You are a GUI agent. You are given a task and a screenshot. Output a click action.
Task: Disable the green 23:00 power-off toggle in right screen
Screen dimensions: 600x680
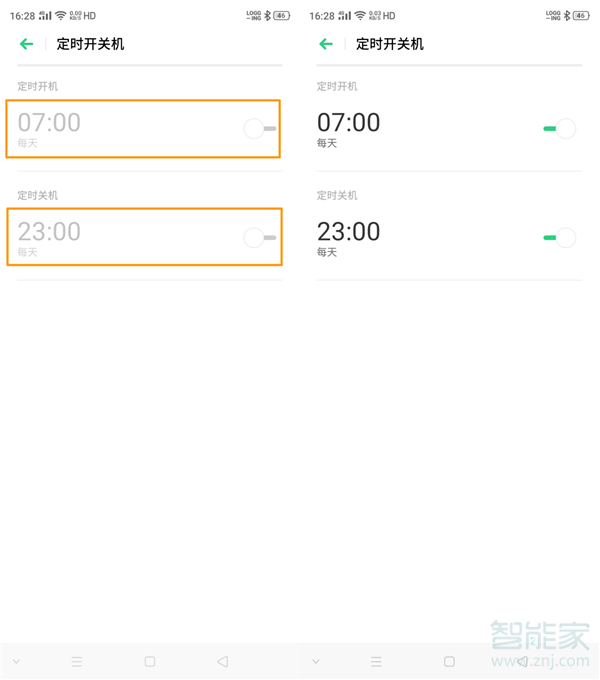point(560,238)
